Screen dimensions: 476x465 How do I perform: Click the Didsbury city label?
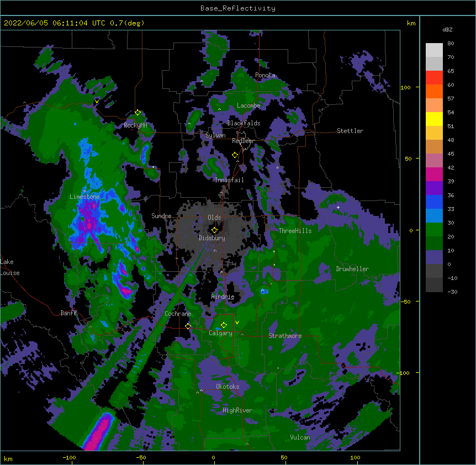(211, 238)
